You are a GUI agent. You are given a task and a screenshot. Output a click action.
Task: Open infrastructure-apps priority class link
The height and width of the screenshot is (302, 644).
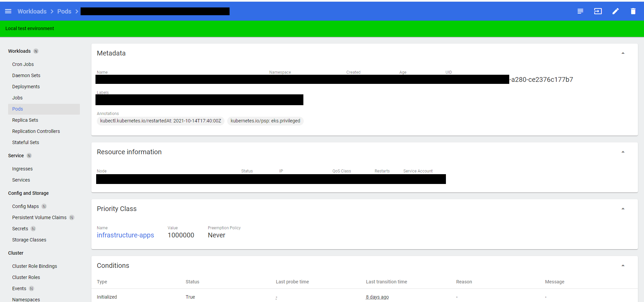coord(125,235)
